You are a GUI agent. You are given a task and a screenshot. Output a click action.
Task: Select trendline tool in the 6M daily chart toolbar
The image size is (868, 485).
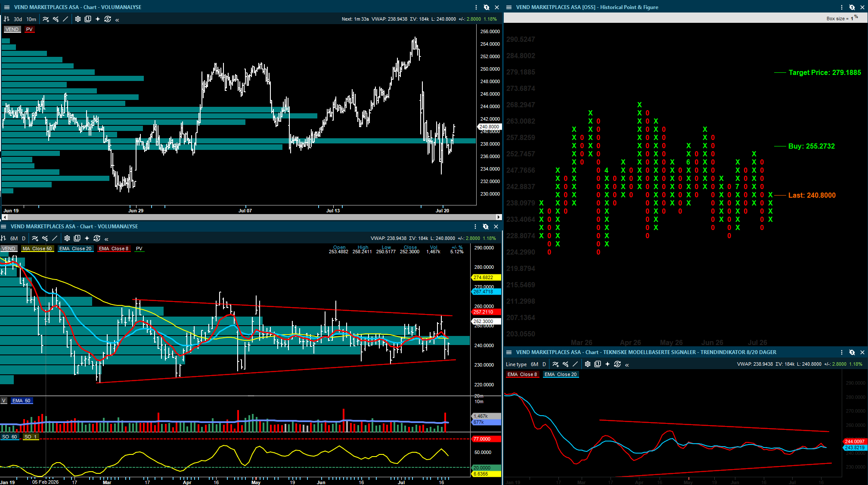55,238
